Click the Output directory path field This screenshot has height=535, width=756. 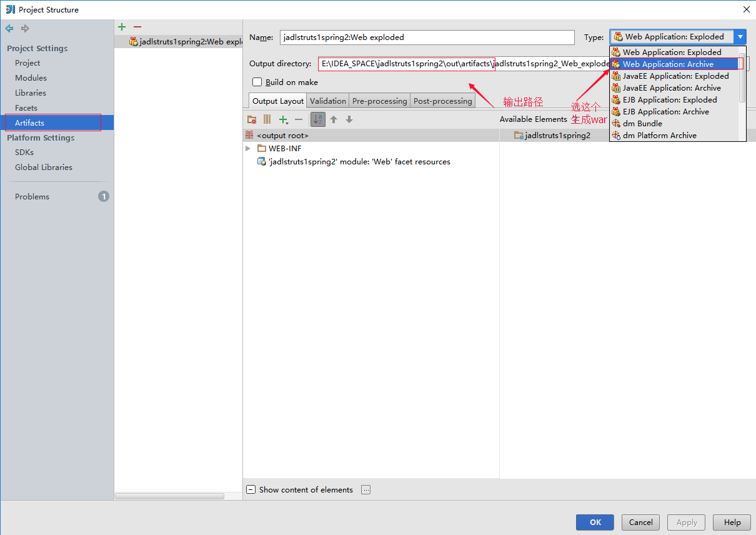coord(463,64)
